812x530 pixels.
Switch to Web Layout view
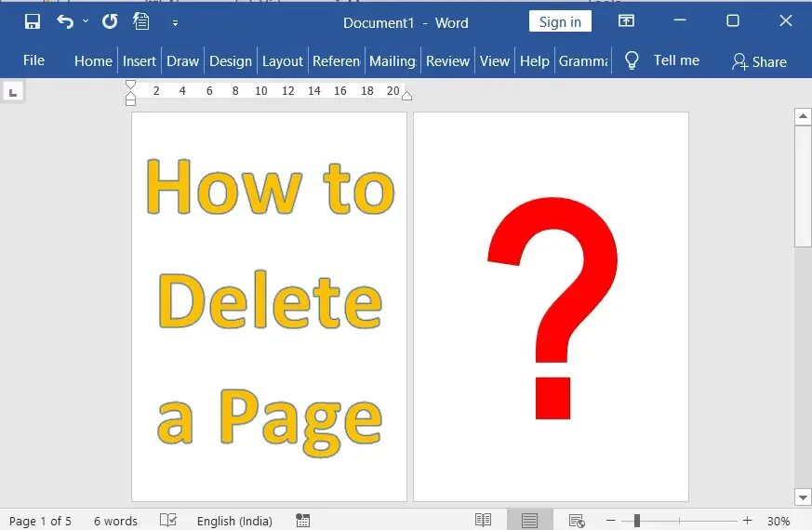coord(577,520)
